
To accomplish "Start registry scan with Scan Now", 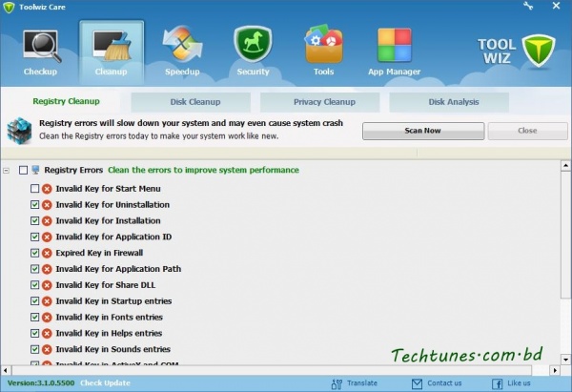I will click(423, 131).
